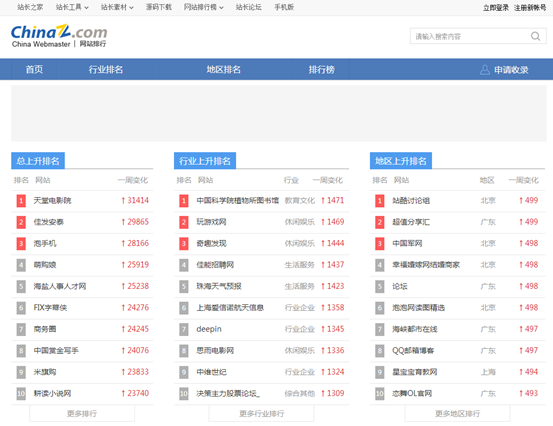Open site 泡手机

tap(45, 243)
